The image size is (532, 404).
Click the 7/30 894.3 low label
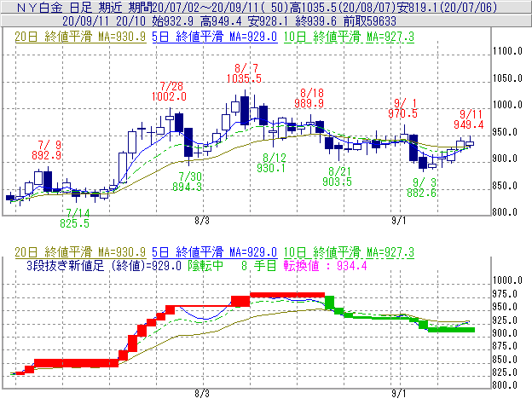pyautogui.click(x=187, y=182)
